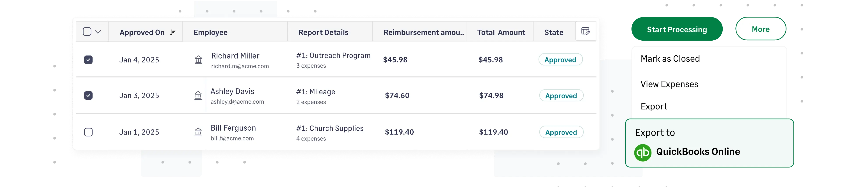Uncheck Richard Miller's row checkbox

tap(89, 59)
